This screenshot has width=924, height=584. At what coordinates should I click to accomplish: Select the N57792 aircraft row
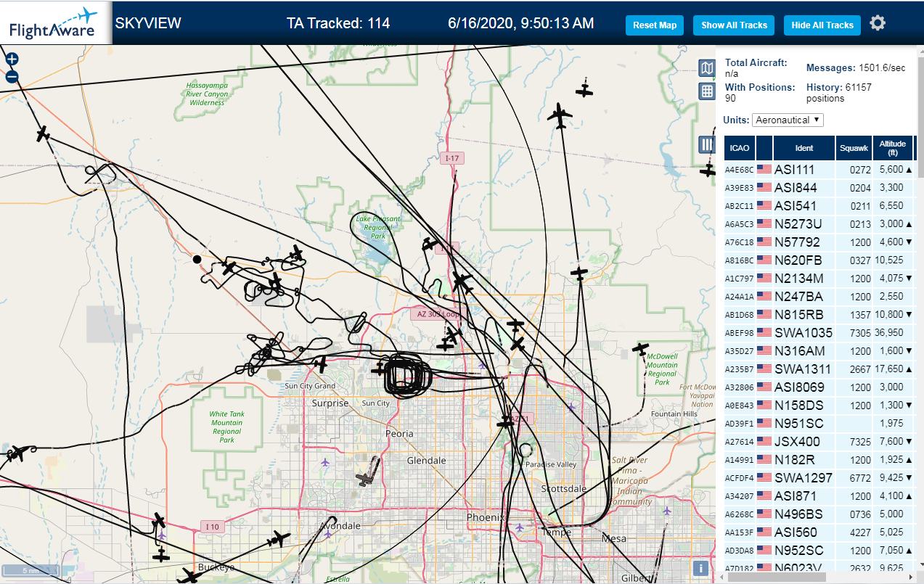pyautogui.click(x=820, y=242)
